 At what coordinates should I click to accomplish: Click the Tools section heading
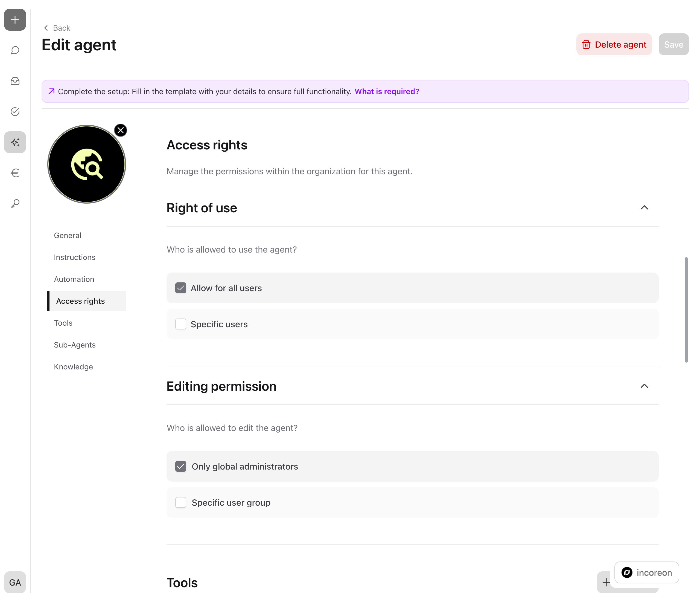(182, 583)
